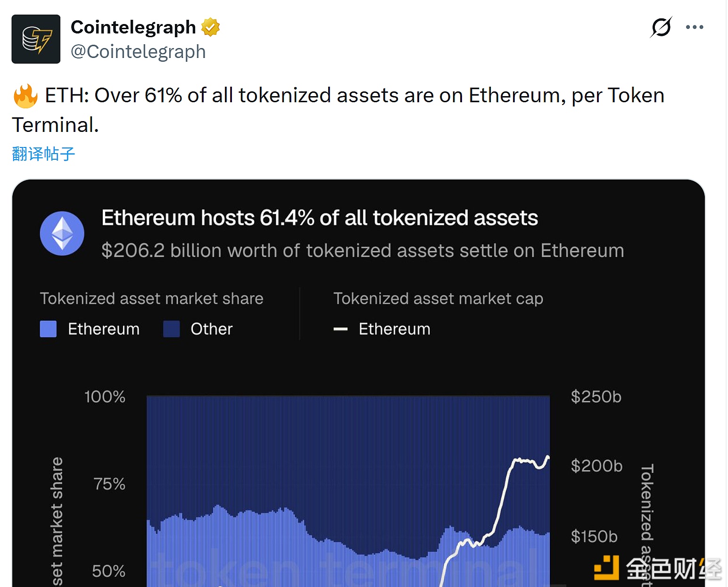Click the Ethereum diamond logo
The width and height of the screenshot is (728, 587).
(62, 234)
